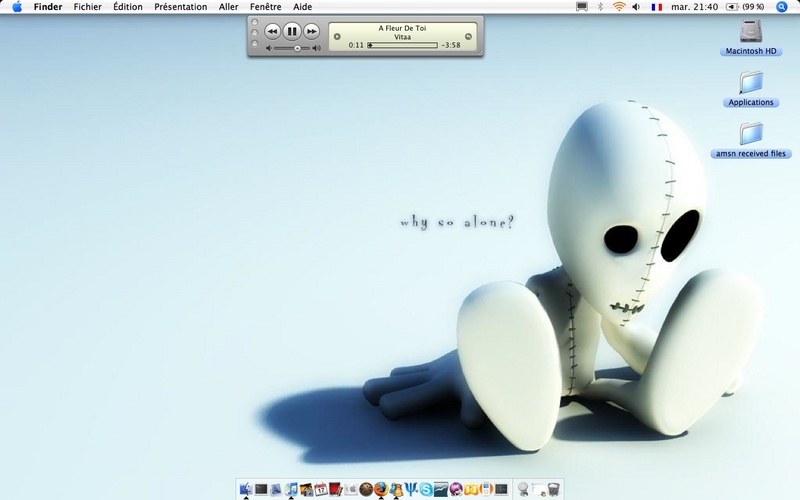Skip to the next track

pyautogui.click(x=311, y=32)
